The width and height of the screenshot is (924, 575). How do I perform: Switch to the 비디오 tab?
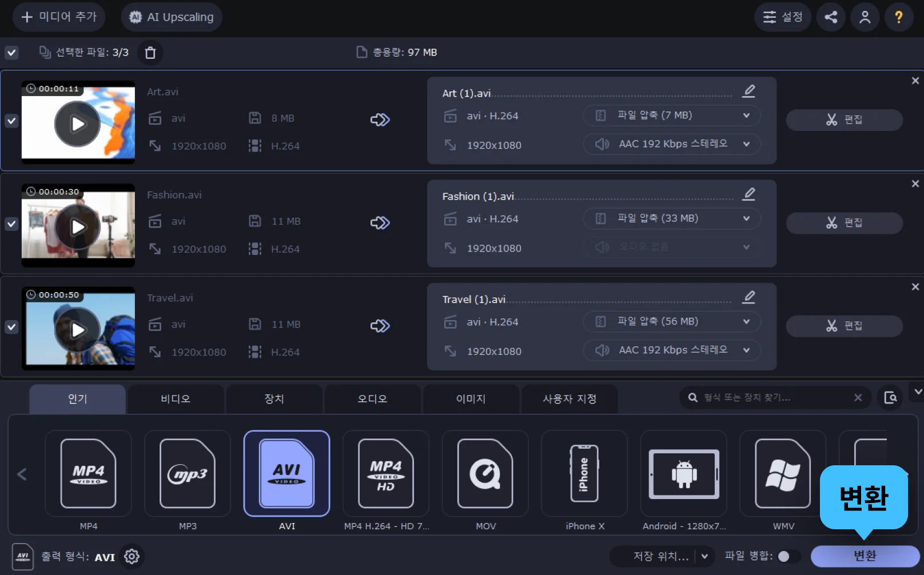pyautogui.click(x=176, y=399)
